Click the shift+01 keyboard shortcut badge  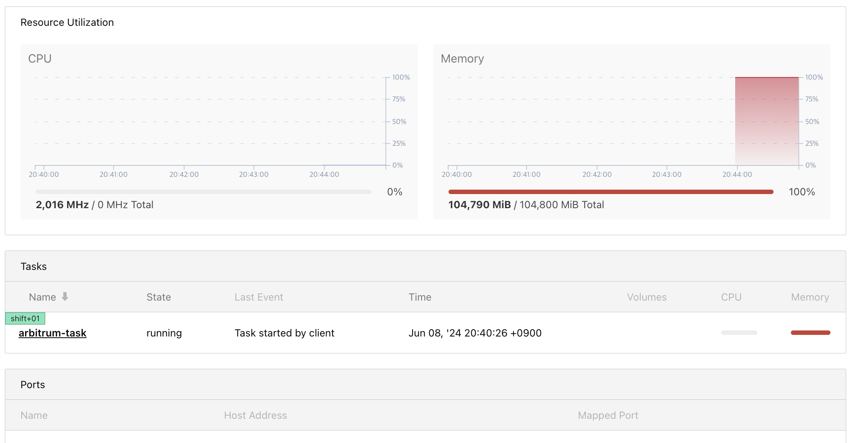pyautogui.click(x=25, y=319)
